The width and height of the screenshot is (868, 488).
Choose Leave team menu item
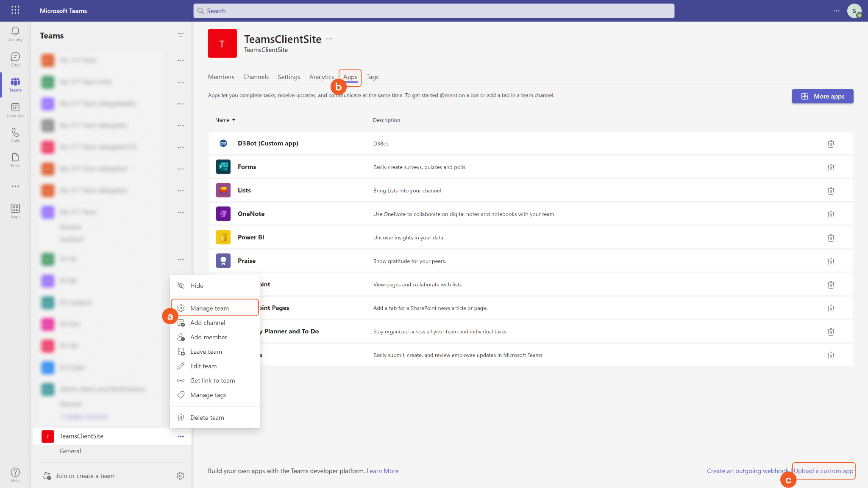(215, 352)
